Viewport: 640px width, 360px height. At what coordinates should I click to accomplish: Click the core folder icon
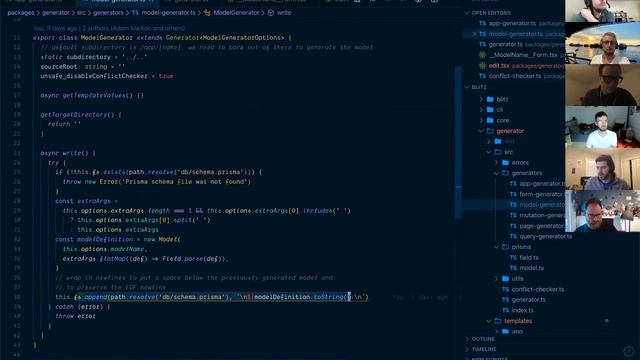(x=490, y=120)
